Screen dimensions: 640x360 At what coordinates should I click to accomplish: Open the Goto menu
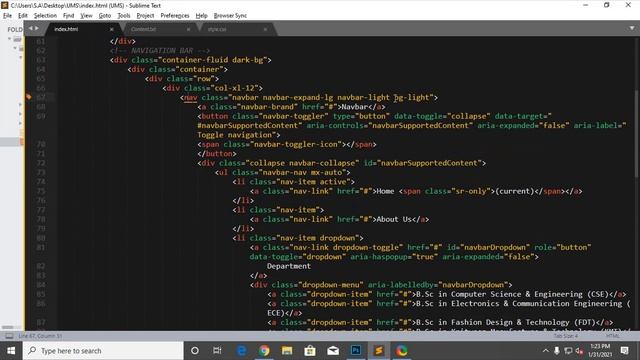[x=104, y=16]
